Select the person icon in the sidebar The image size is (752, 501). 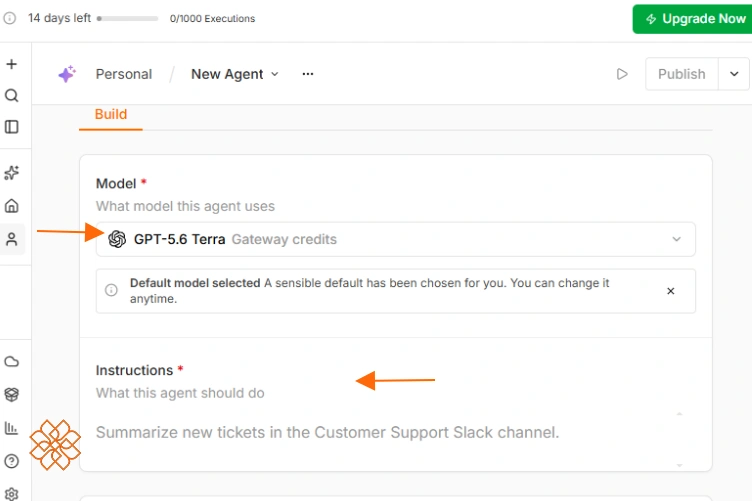point(12,239)
